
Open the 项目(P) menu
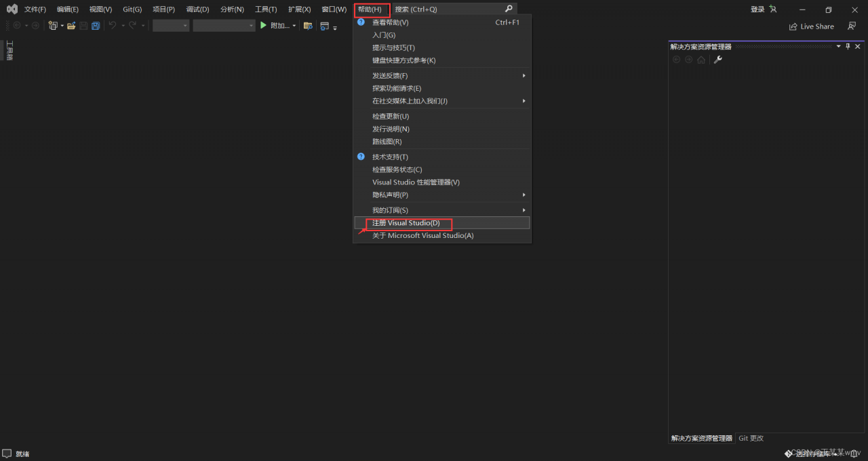coord(163,9)
